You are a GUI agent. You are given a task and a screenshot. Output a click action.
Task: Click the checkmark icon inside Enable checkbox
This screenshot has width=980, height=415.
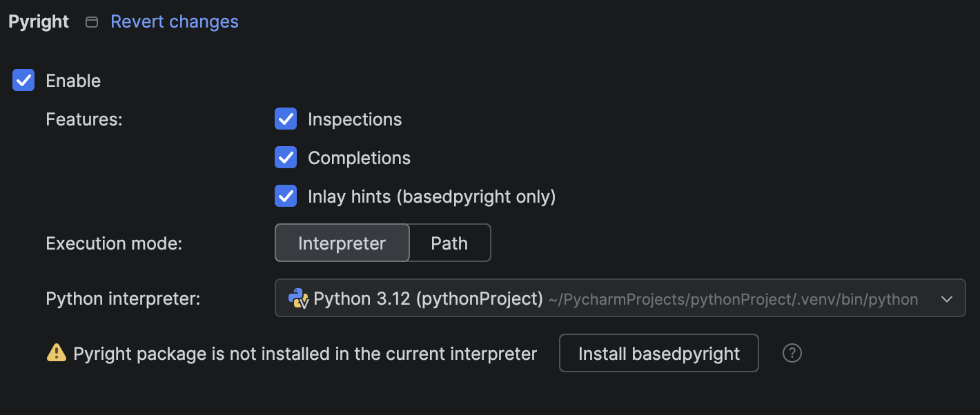tap(23, 80)
